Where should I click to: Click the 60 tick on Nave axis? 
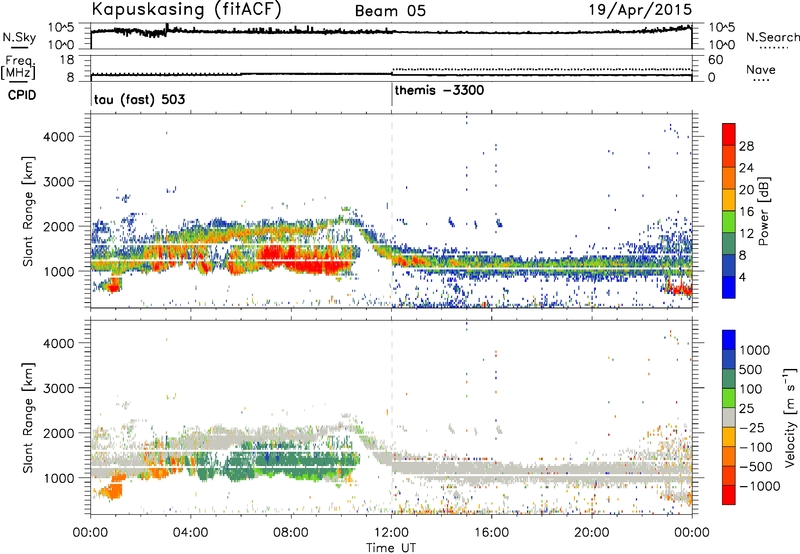716,60
